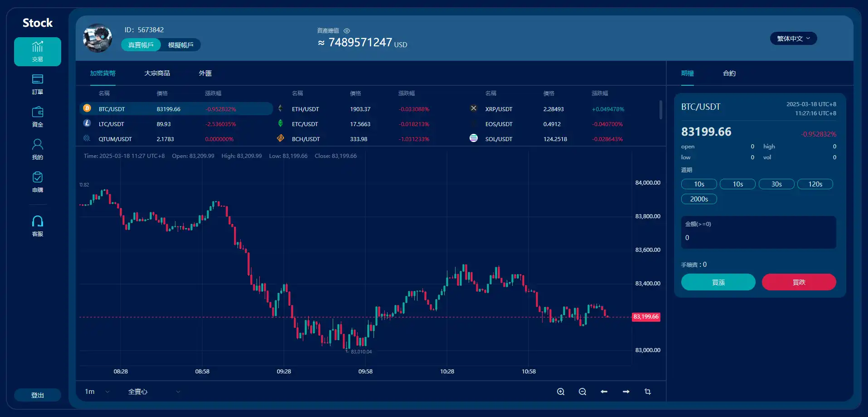Open the 資金 wallet sidebar icon
This screenshot has height=417, width=868.
38,117
